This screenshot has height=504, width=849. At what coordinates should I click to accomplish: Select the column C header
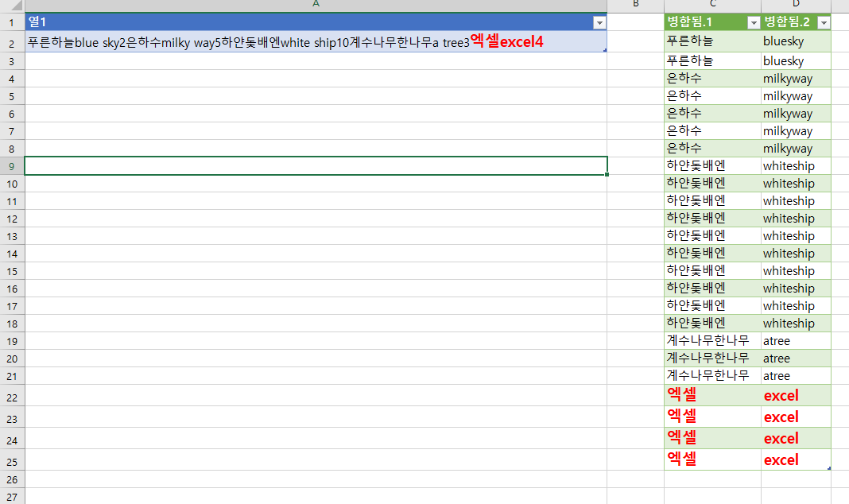pos(712,6)
